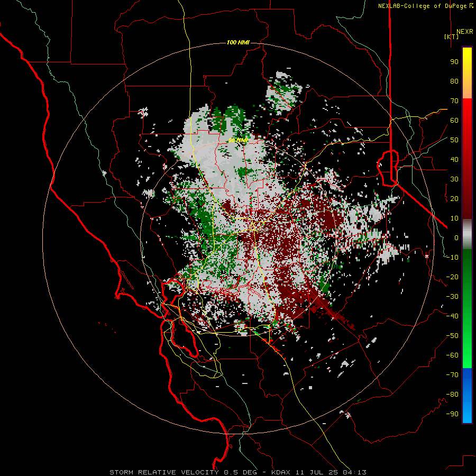Click the 50 NMI range ring label
This screenshot has height=476, width=476.
pyautogui.click(x=238, y=140)
